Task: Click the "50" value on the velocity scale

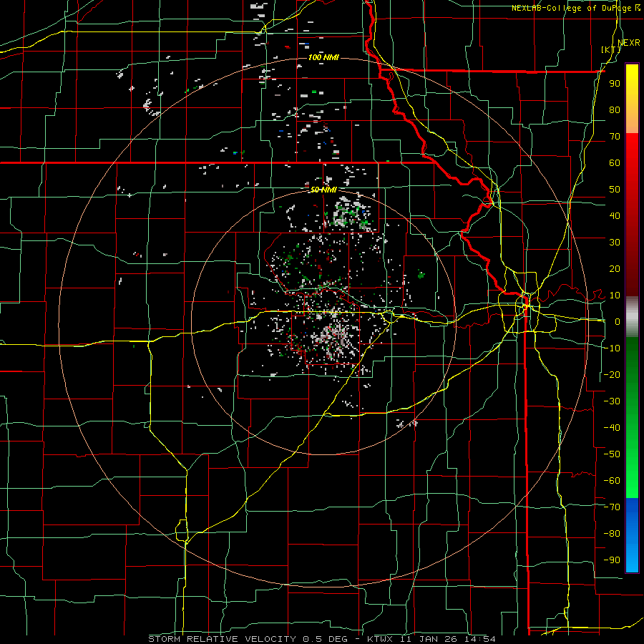Action: point(615,190)
